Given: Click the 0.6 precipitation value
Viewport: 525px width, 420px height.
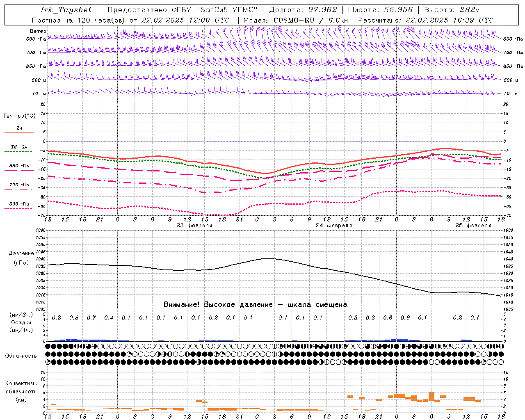Looking at the screenshot, I should 388,318.
